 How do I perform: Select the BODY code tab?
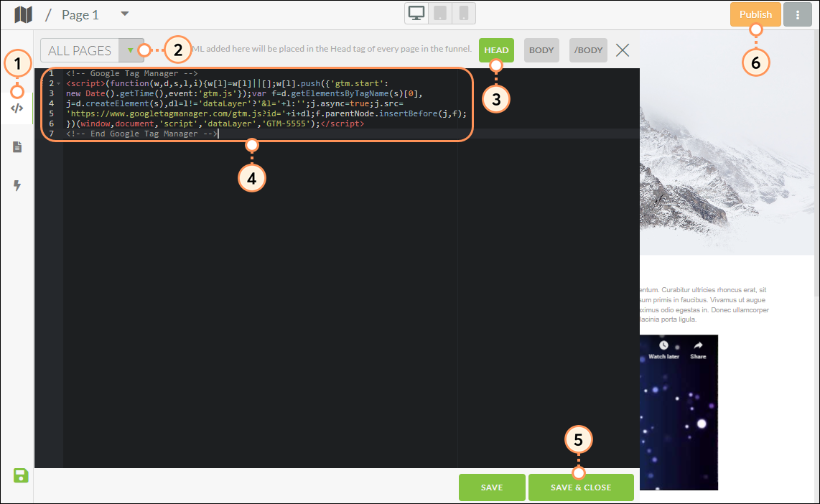click(541, 50)
